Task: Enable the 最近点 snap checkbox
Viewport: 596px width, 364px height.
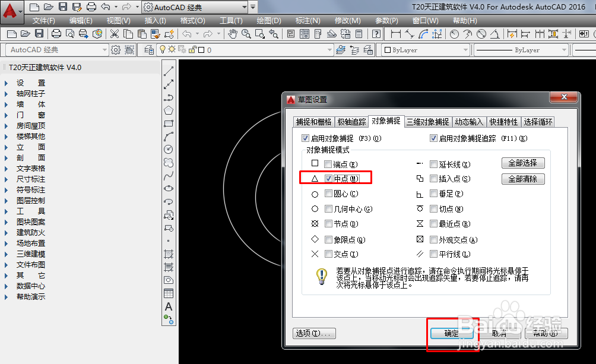Action: pyautogui.click(x=433, y=224)
